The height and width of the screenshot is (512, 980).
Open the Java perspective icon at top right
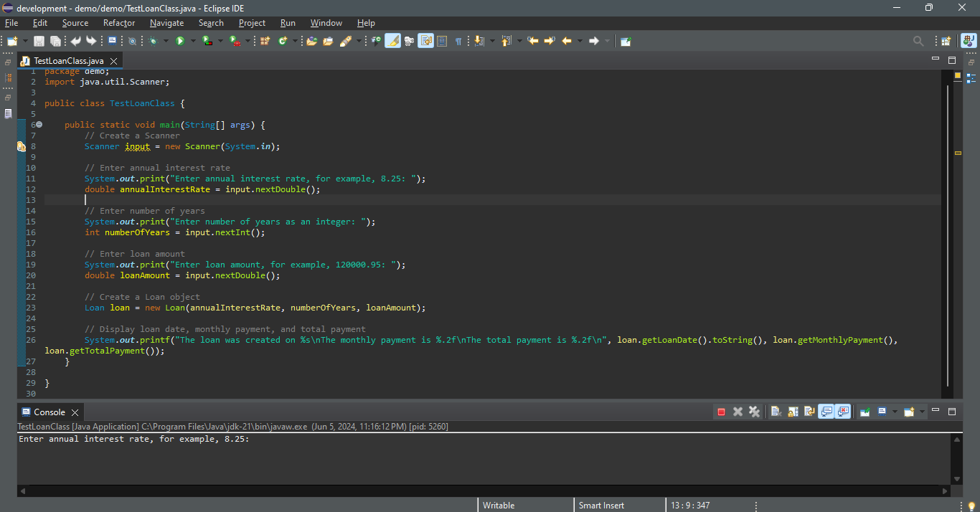969,42
